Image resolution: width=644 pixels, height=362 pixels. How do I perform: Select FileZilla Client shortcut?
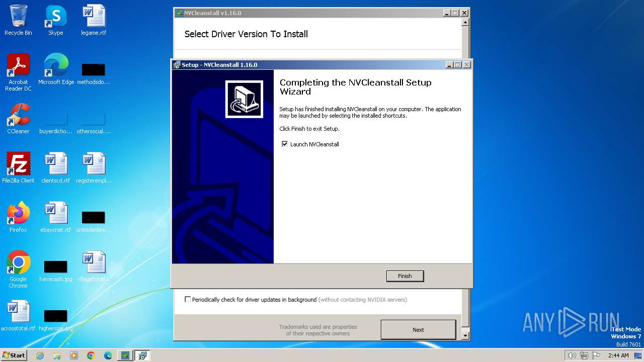[x=18, y=168]
